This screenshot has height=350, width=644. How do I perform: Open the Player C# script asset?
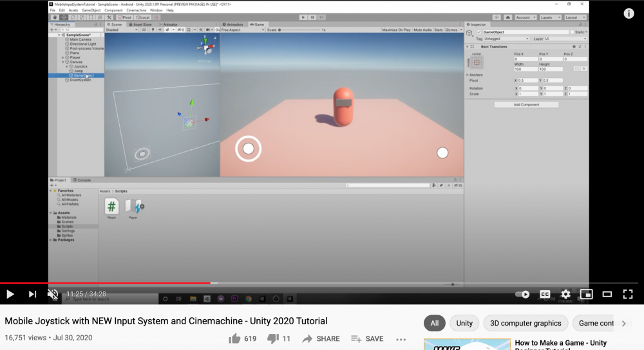(111, 206)
